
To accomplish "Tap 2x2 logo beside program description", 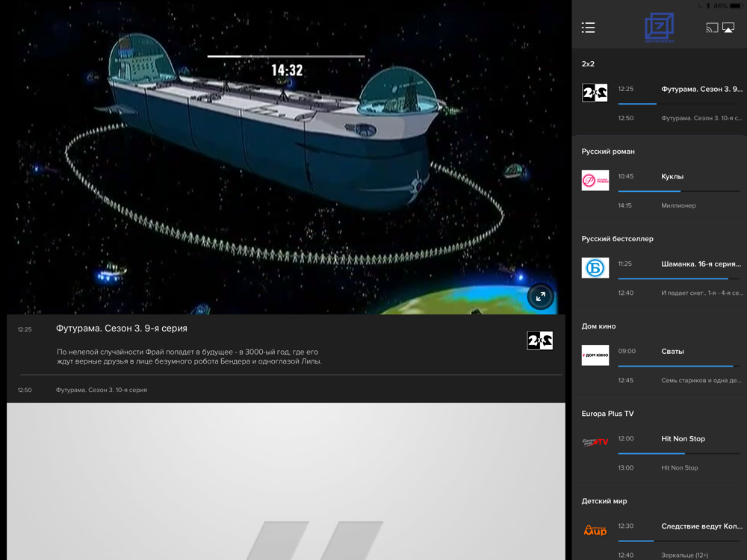I will (540, 340).
